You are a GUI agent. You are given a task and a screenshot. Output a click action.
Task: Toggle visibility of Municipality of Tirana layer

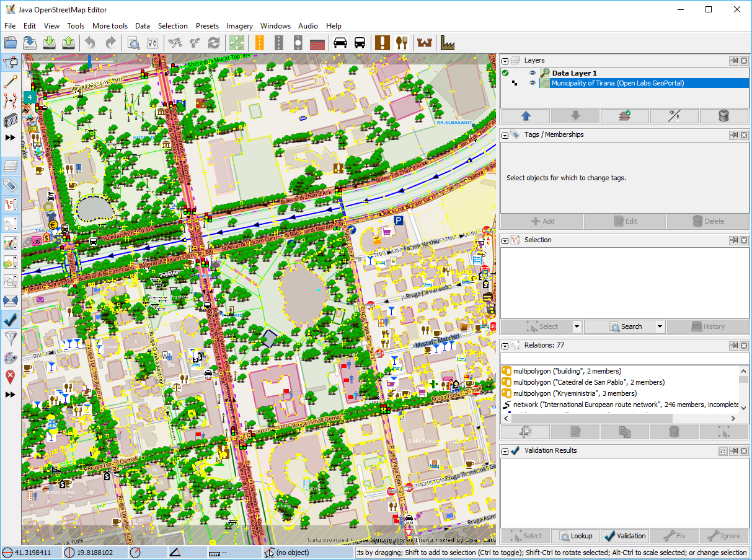click(x=533, y=83)
